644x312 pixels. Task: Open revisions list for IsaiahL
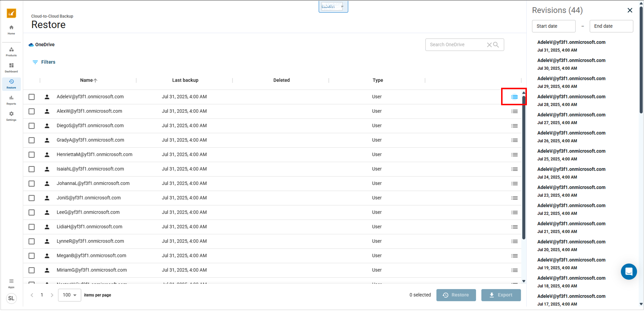pyautogui.click(x=514, y=169)
